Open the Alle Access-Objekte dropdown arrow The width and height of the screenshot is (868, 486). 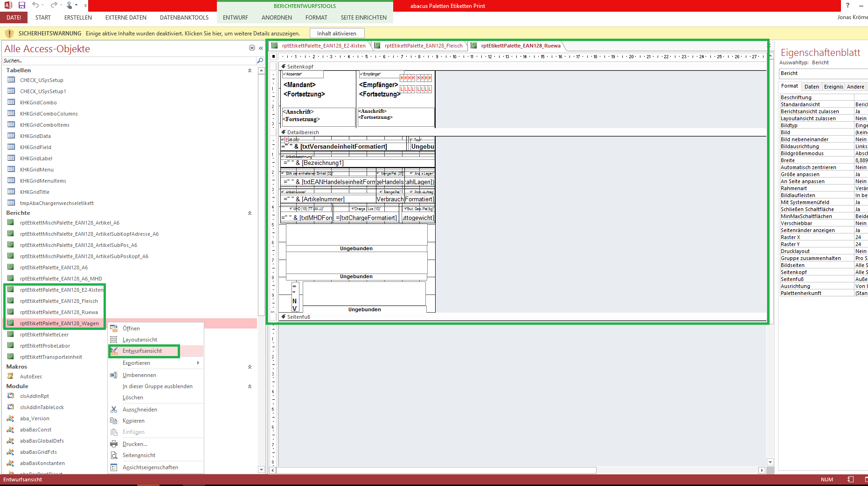click(x=252, y=48)
